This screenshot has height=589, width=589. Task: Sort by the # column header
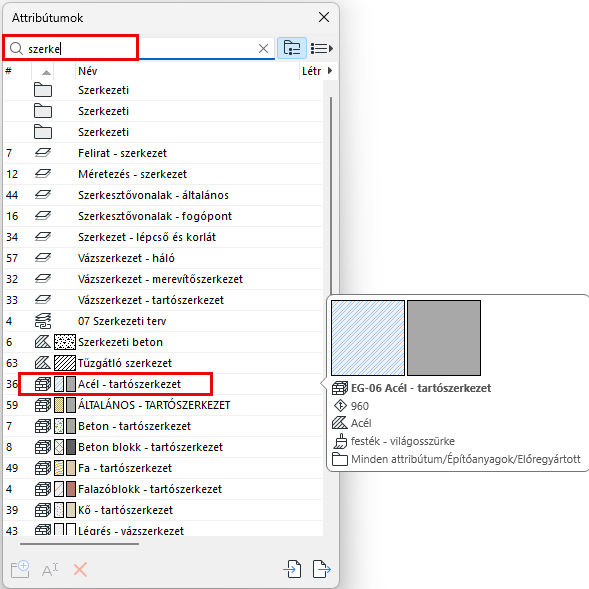[9, 71]
